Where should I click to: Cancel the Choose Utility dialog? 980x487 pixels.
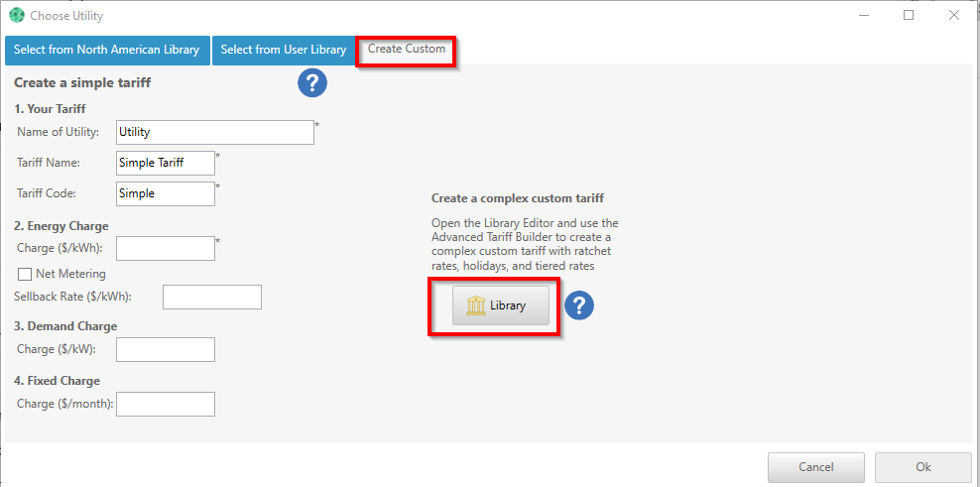816,467
